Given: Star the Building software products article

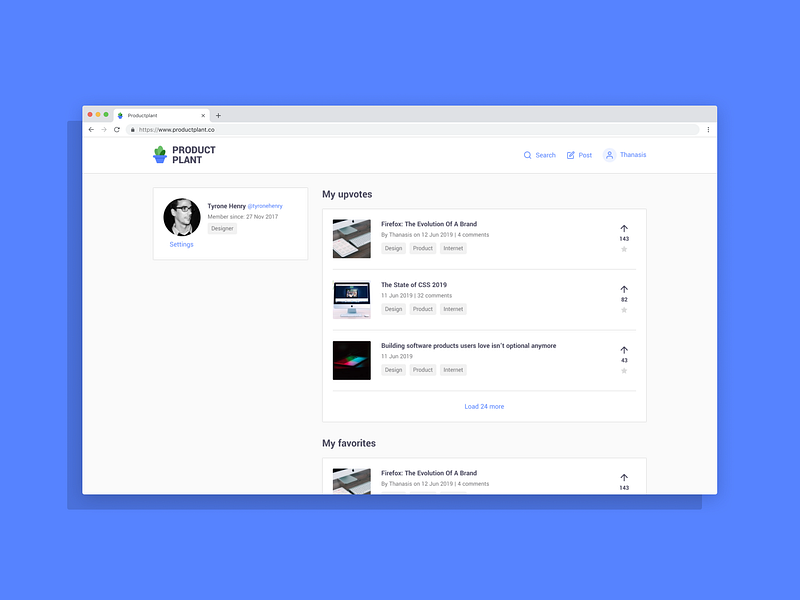Looking at the screenshot, I should (624, 370).
